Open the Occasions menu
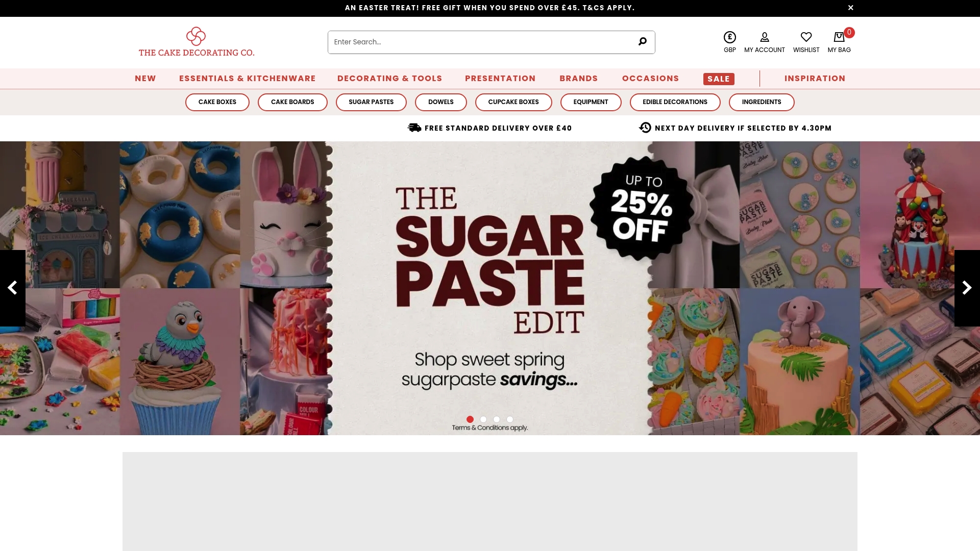The width and height of the screenshot is (980, 551). tap(650, 79)
